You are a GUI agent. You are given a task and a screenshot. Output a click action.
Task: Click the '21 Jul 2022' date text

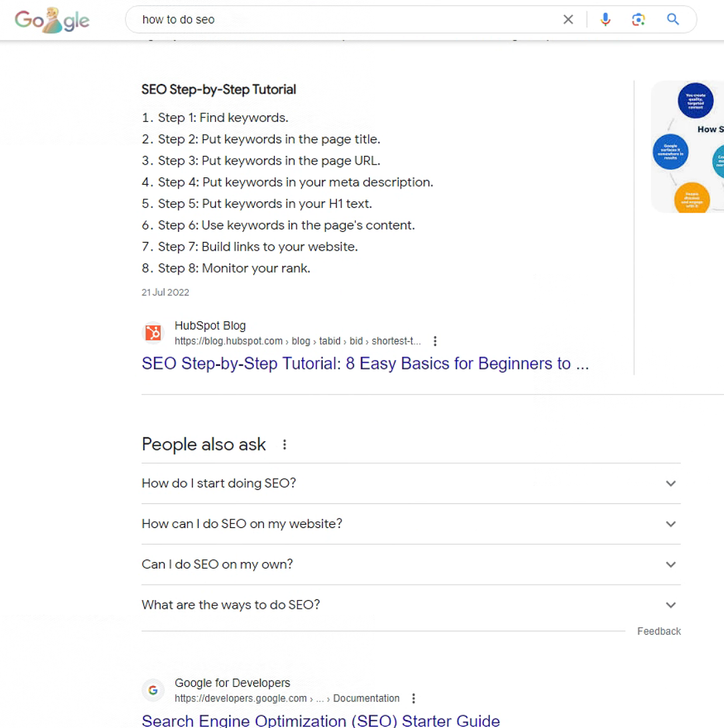[165, 293]
